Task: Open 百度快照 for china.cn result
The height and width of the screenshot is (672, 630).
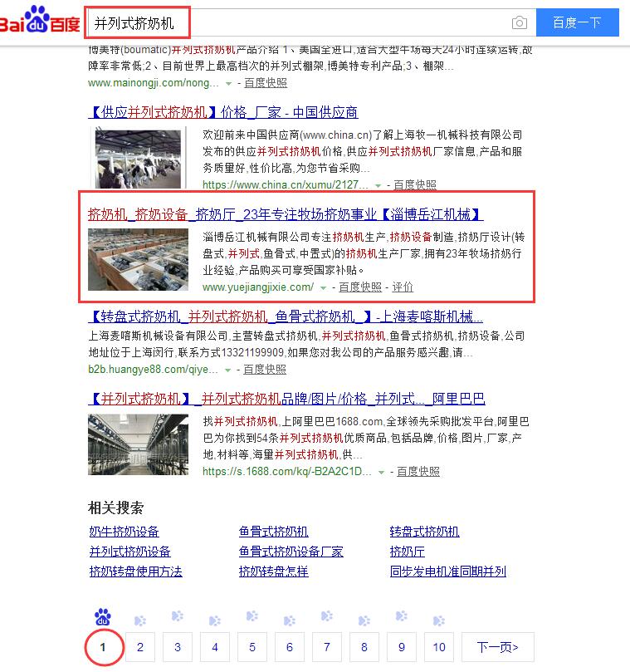Action: [414, 184]
